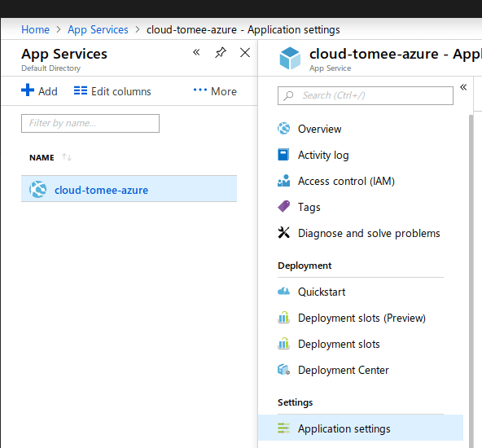Open Edit columns option
This screenshot has width=482, height=448.
[x=120, y=91]
